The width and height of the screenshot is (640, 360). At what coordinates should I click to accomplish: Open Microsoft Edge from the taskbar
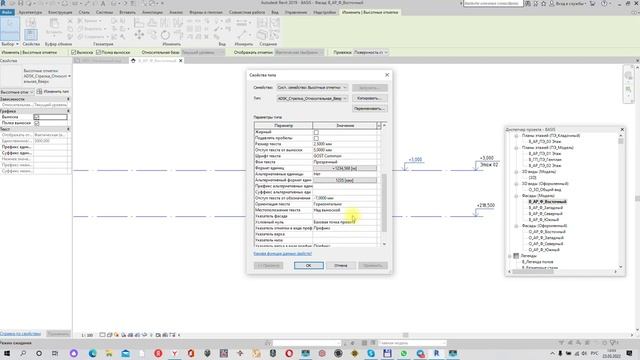[x=93, y=353]
